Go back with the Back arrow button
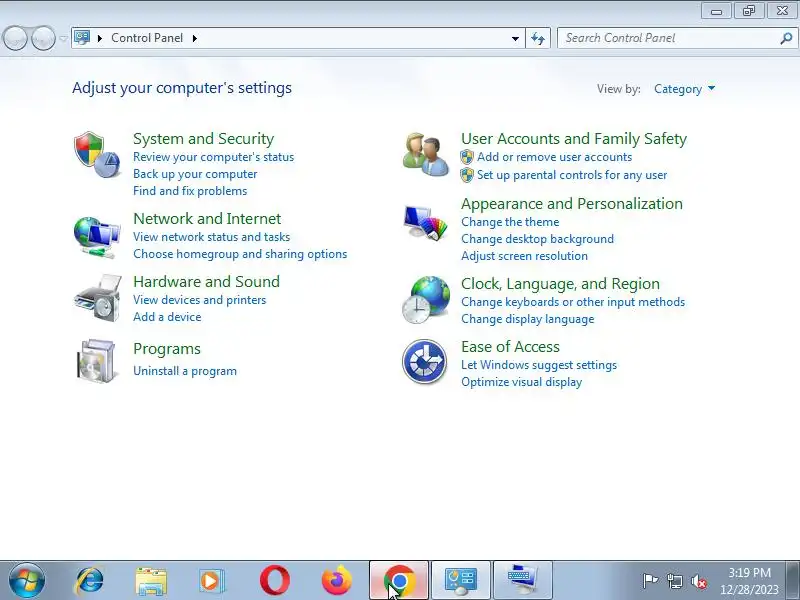The image size is (800, 600). click(x=15, y=38)
